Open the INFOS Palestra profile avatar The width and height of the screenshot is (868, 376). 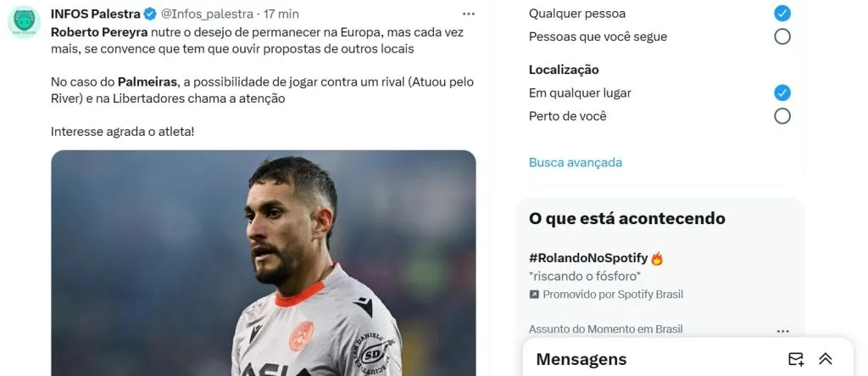pyautogui.click(x=24, y=22)
